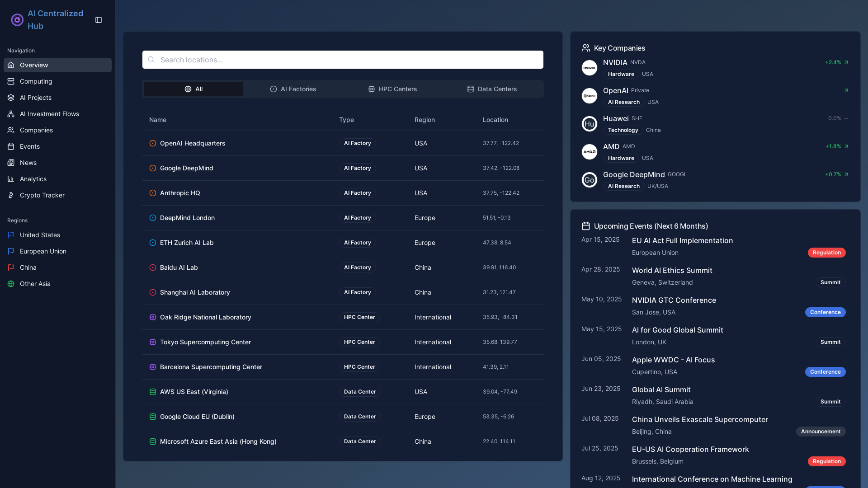This screenshot has height=488, width=868.
Task: Click the United States flag icon
Action: tap(11, 235)
